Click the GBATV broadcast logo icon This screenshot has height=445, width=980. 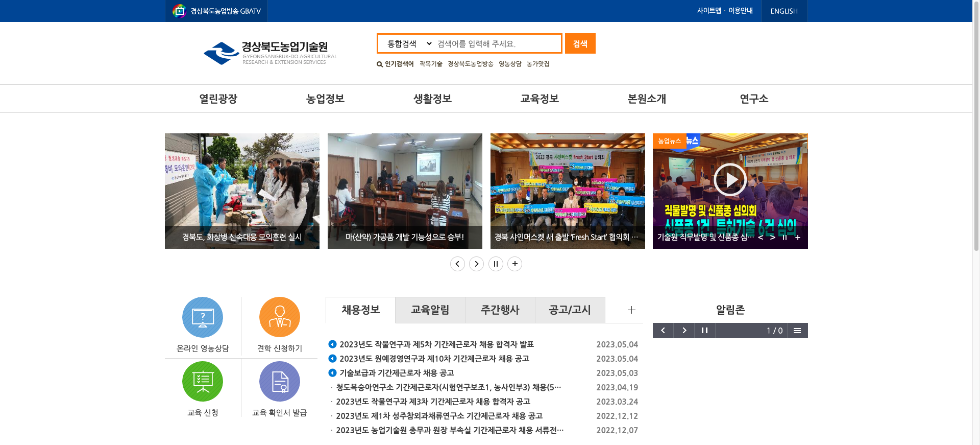pos(179,11)
